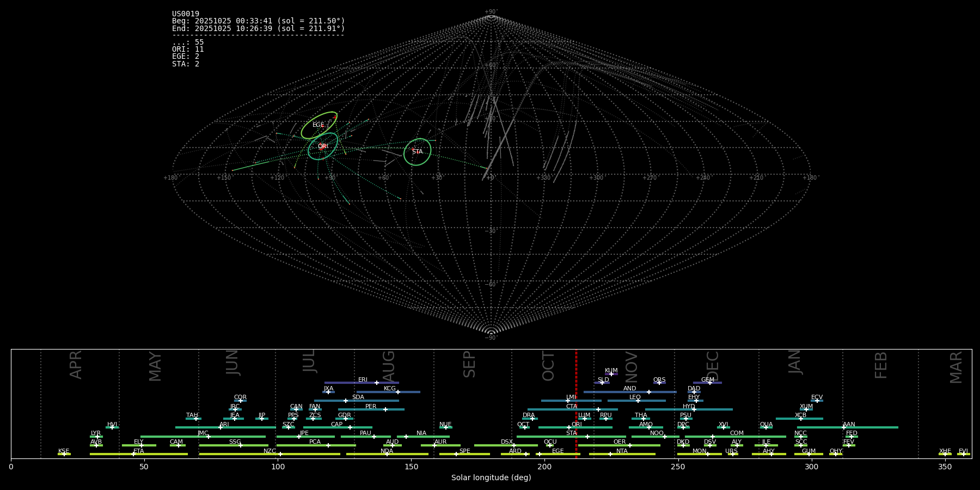This screenshot has width=980, height=490.
Task: Click the SPE shower label in timeline
Action: pyautogui.click(x=464, y=451)
